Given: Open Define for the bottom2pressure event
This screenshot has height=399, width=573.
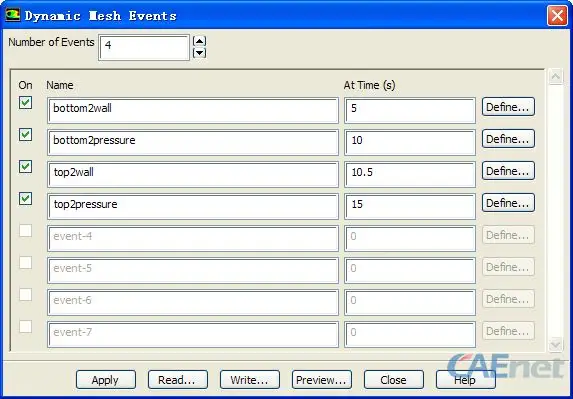Looking at the screenshot, I should (x=508, y=139).
